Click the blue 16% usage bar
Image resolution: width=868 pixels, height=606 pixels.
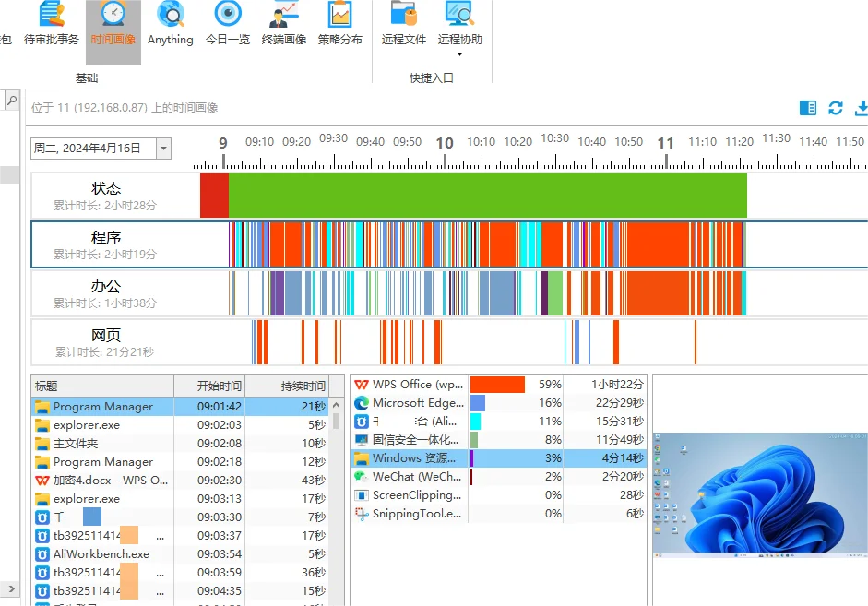click(478, 403)
